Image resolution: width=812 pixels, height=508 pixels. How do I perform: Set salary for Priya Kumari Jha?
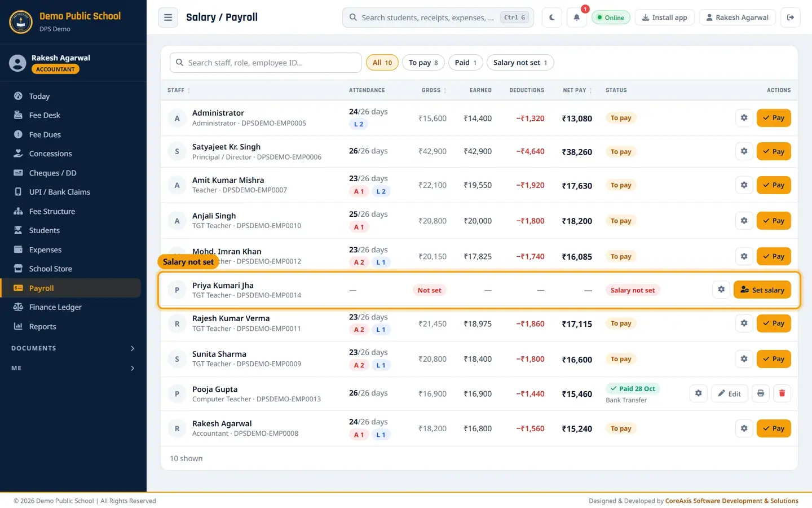pos(762,290)
